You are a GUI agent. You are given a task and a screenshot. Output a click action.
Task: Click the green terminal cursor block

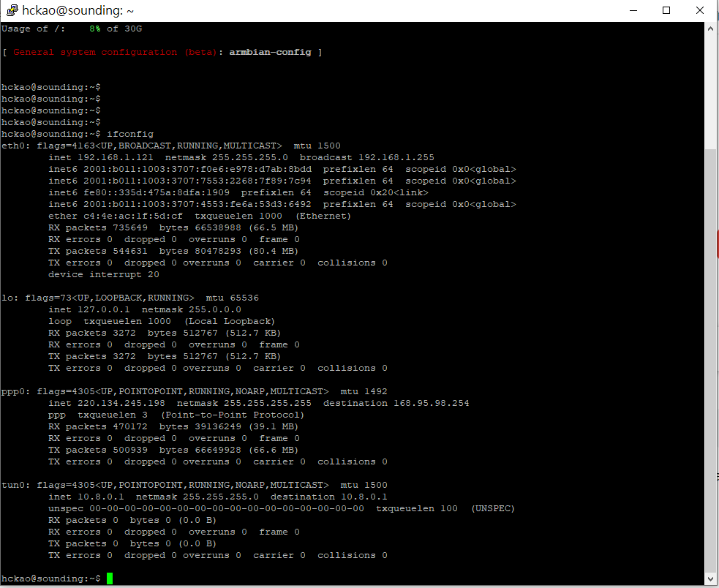[110, 578]
